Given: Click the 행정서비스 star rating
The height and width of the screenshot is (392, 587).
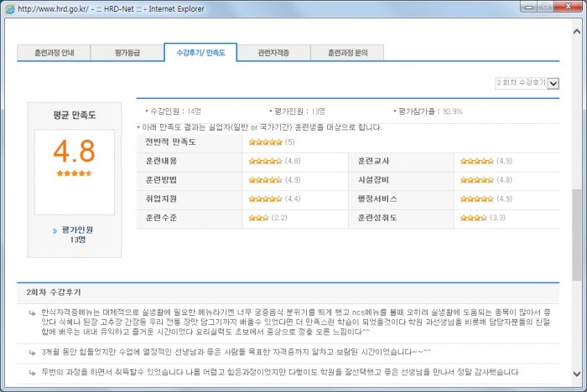Looking at the screenshot, I should [x=476, y=199].
